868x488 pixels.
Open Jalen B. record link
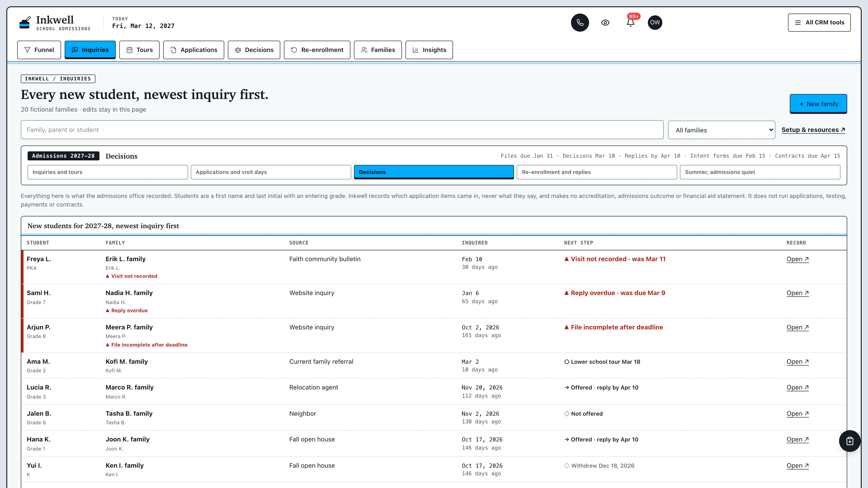point(797,414)
